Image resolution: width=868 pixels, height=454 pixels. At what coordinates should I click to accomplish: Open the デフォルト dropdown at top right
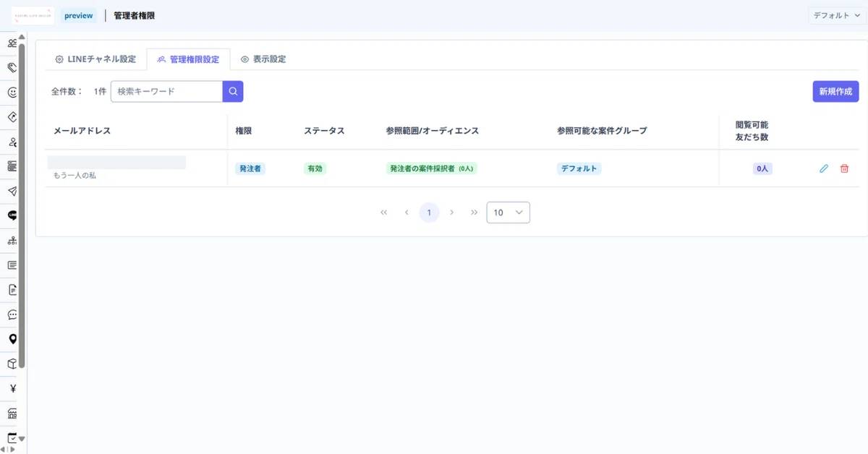[838, 15]
